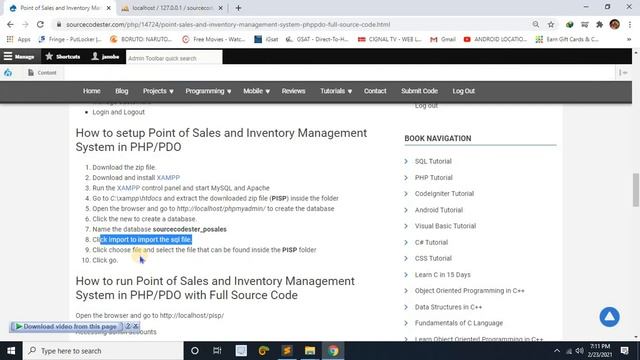640x360 pixels.
Task: Open Shortcuts in admin toolbar
Action: [63, 56]
